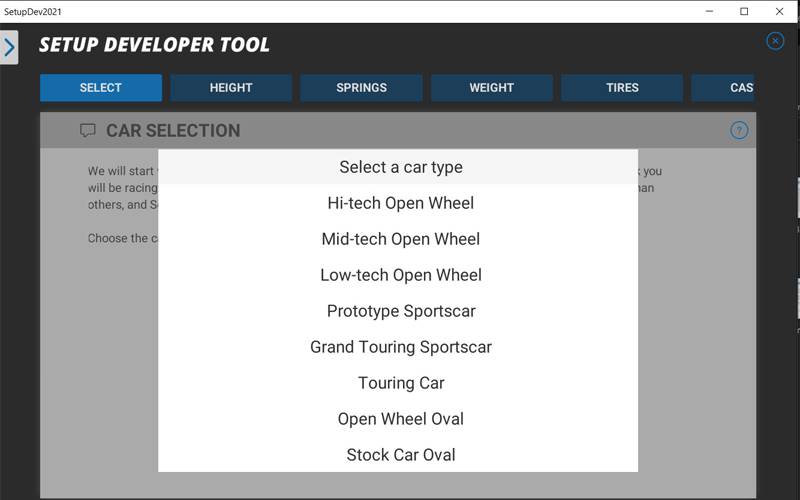Open the help question mark icon
Screen dimensions: 800x500
click(x=739, y=130)
